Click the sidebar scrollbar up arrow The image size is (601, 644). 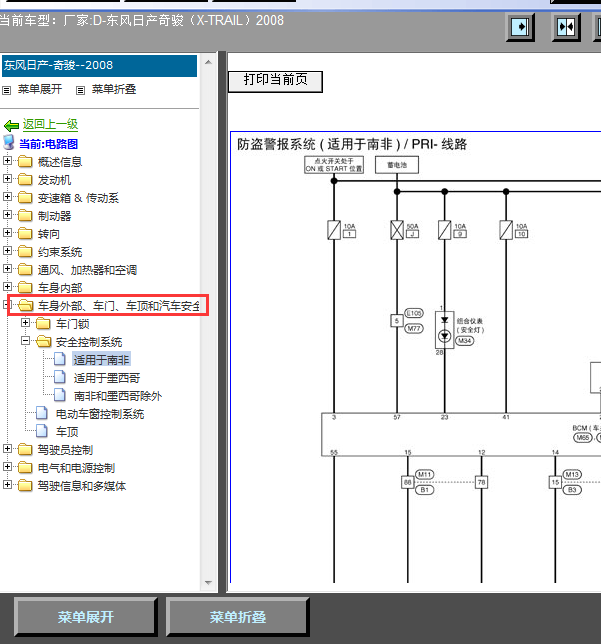pyautogui.click(x=208, y=62)
